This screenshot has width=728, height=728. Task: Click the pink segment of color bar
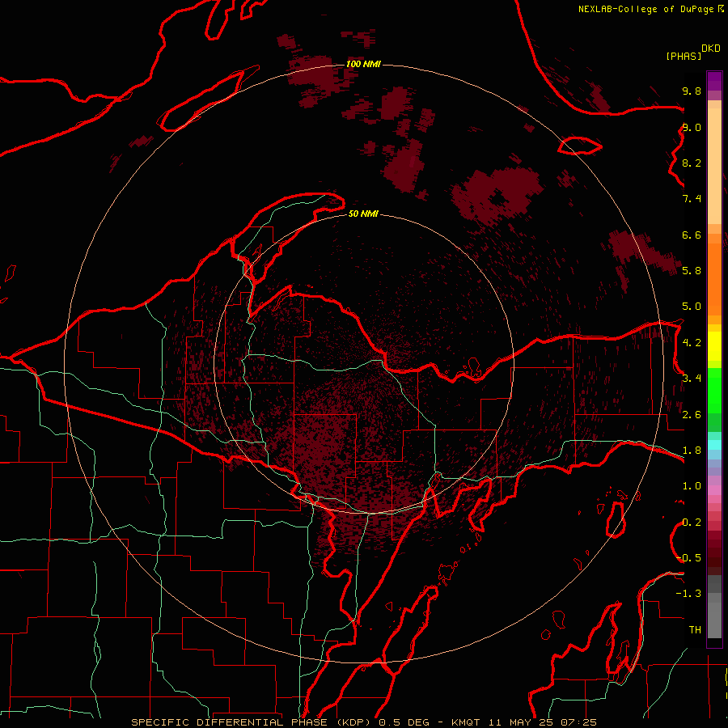tap(714, 490)
